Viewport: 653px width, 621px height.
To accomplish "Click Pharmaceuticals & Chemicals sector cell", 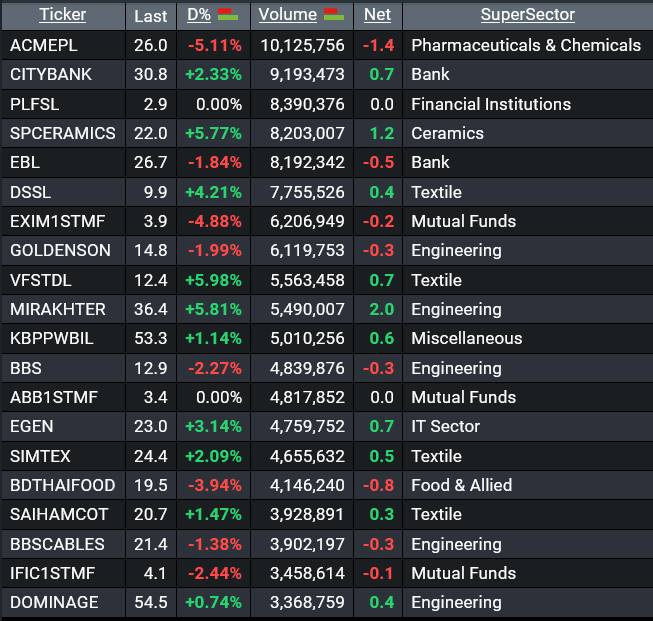I will tap(526, 45).
